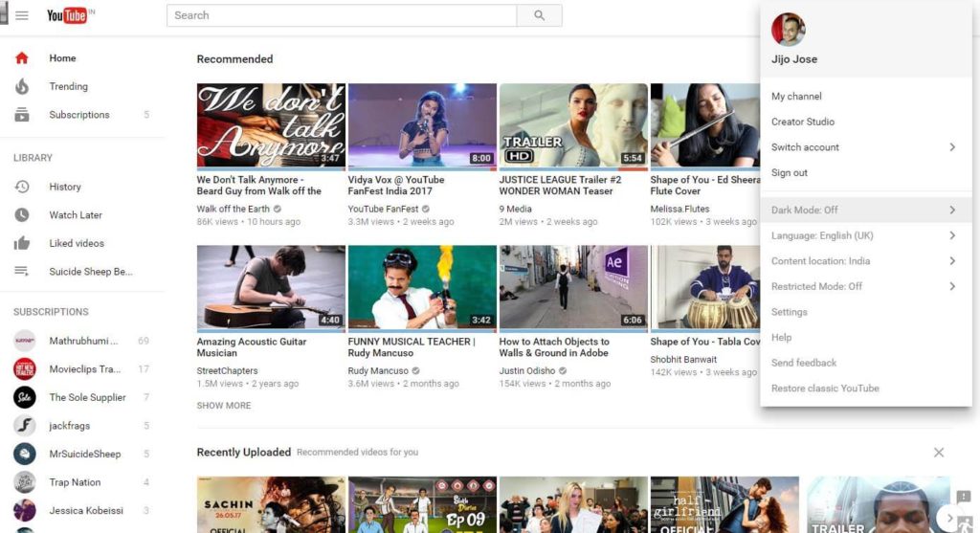Image resolution: width=980 pixels, height=533 pixels.
Task: Toggle Dark Mode: Off setting
Action: coord(805,211)
